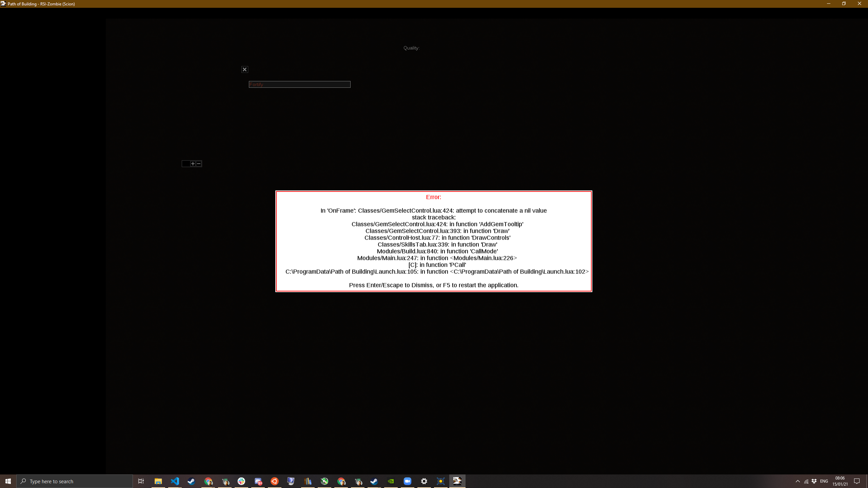
Task: Launch Zoom from the taskbar
Action: point(407,481)
